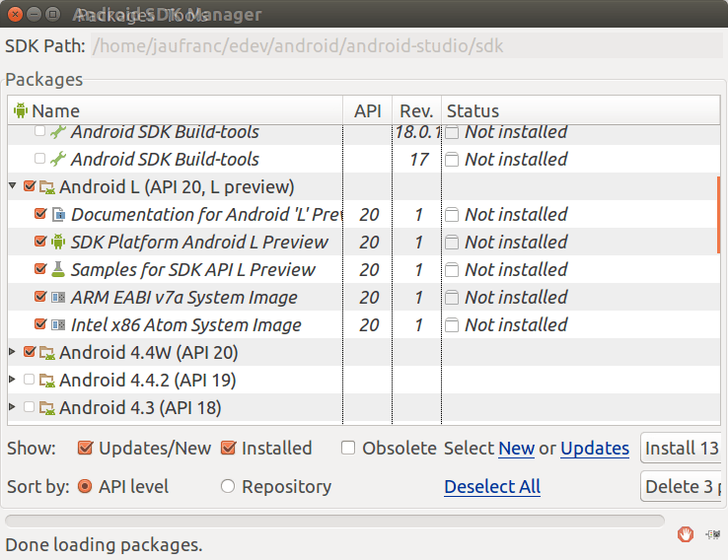Enable the Obsolete filter checkbox
This screenshot has height=560, width=728.
coord(348,448)
